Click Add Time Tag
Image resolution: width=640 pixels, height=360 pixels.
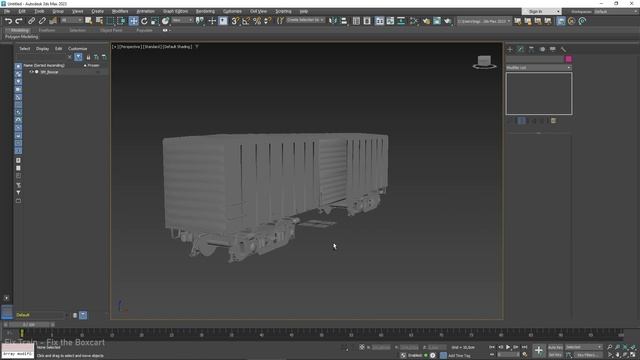[459, 356]
